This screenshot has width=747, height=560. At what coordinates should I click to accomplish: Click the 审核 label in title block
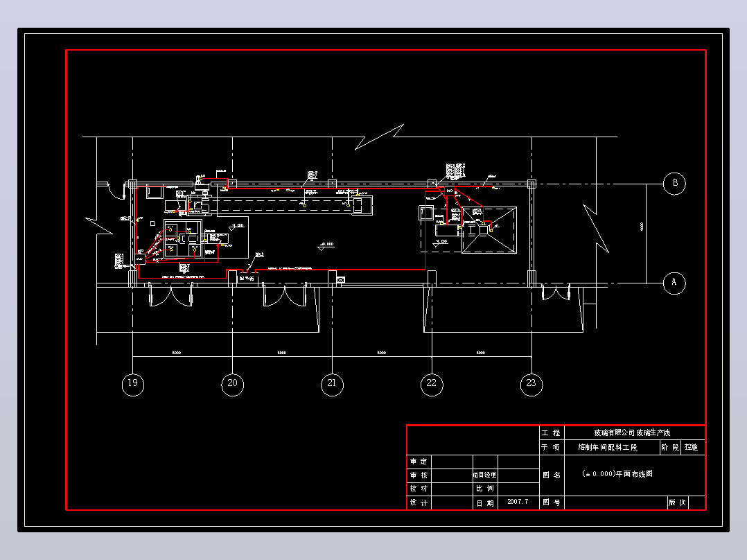(x=419, y=475)
